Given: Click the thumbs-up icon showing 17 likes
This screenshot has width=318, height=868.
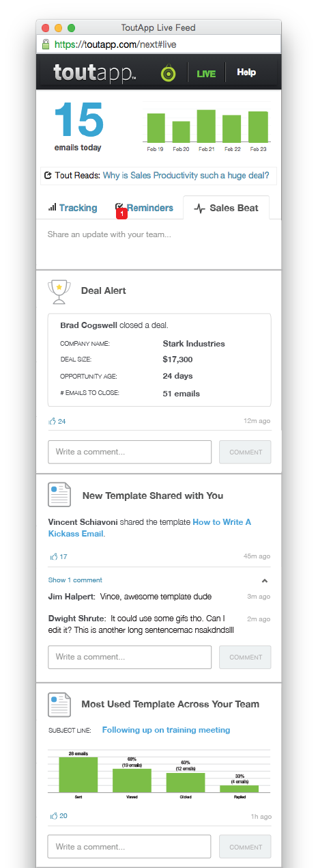Looking at the screenshot, I should (52, 556).
